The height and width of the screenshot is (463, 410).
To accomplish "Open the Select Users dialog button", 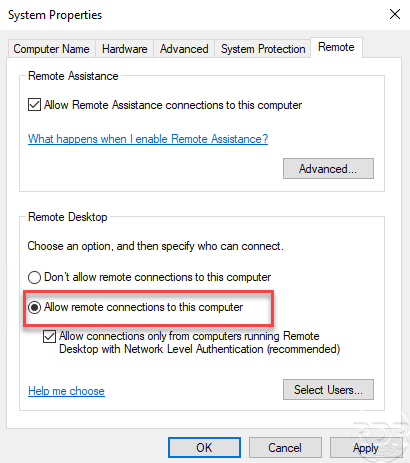I will click(328, 389).
